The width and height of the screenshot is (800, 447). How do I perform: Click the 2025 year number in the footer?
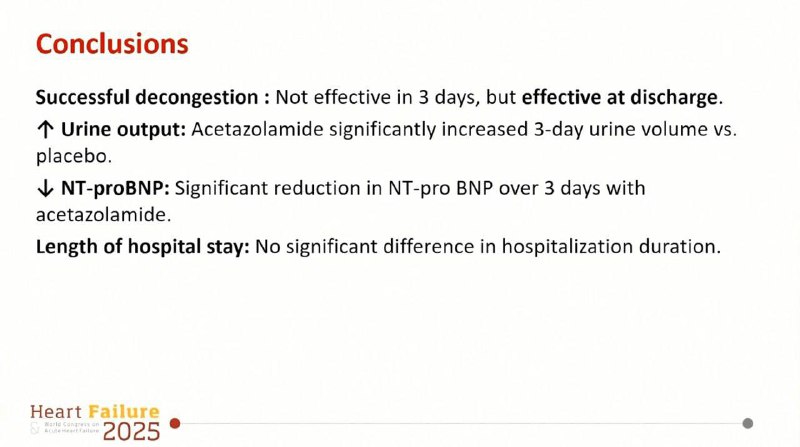coord(131,432)
